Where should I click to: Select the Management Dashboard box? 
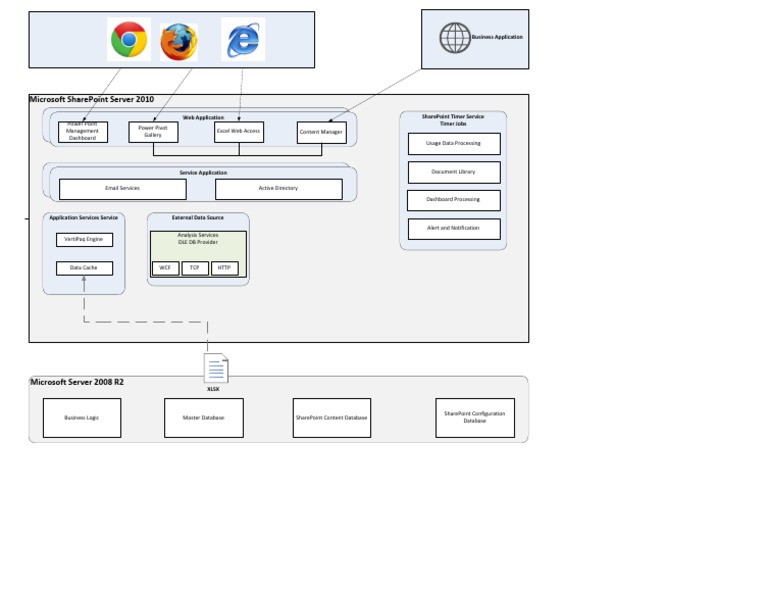(x=83, y=132)
